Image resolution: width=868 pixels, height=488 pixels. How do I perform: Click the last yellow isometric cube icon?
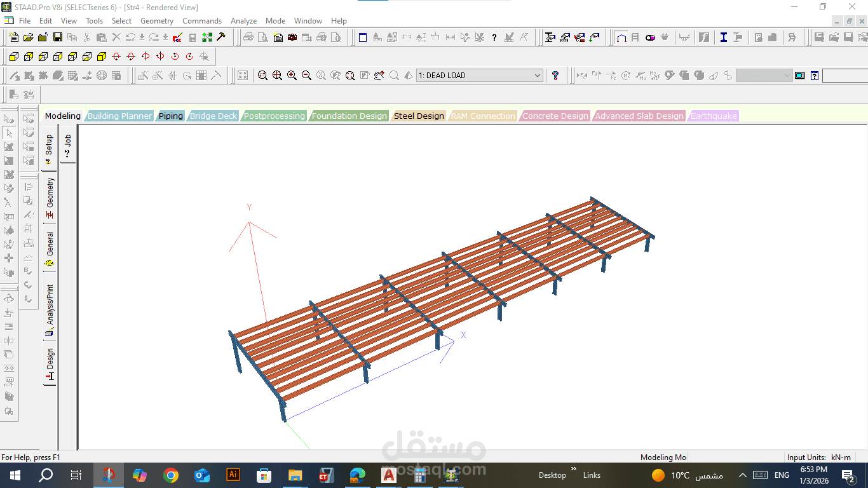(x=102, y=57)
